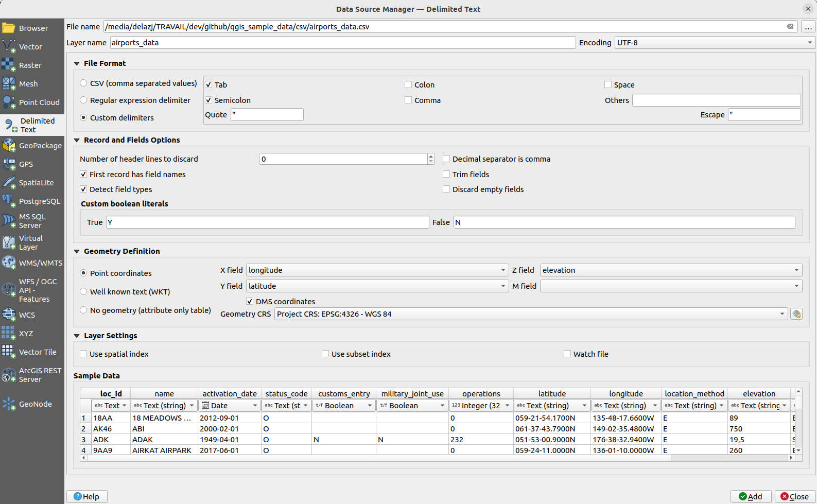Click the Add button
Image resolution: width=817 pixels, height=504 pixels.
click(751, 496)
